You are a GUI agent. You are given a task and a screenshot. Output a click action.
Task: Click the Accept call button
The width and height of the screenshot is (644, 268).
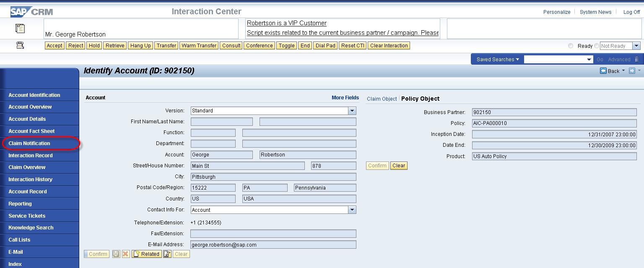(55, 46)
